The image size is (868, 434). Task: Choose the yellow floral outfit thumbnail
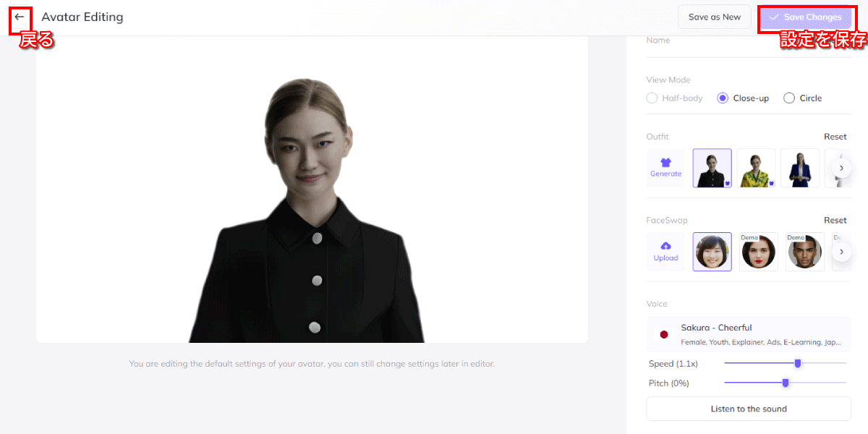point(757,168)
